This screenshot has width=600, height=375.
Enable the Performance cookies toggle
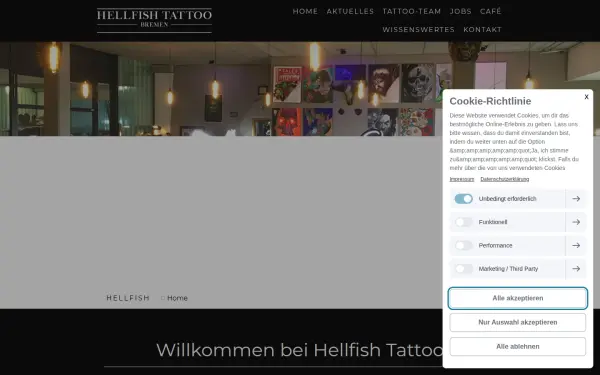coord(463,245)
